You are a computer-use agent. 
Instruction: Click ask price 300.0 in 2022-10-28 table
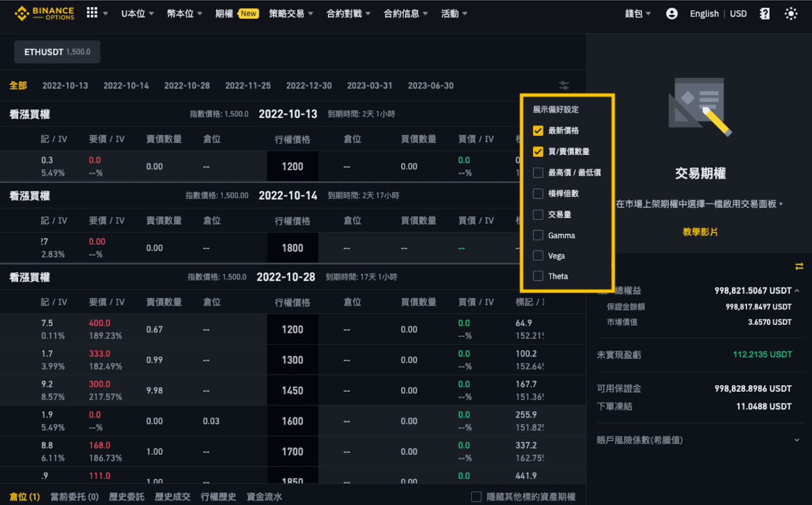(99, 384)
